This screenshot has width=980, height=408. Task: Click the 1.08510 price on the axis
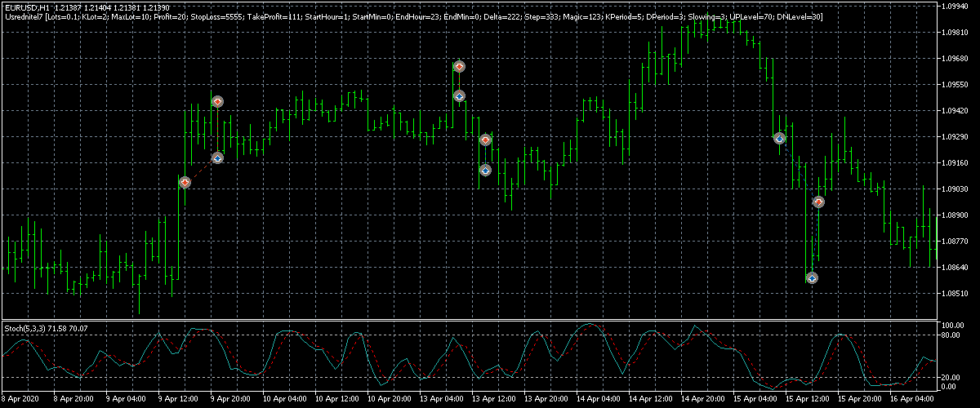click(x=957, y=294)
